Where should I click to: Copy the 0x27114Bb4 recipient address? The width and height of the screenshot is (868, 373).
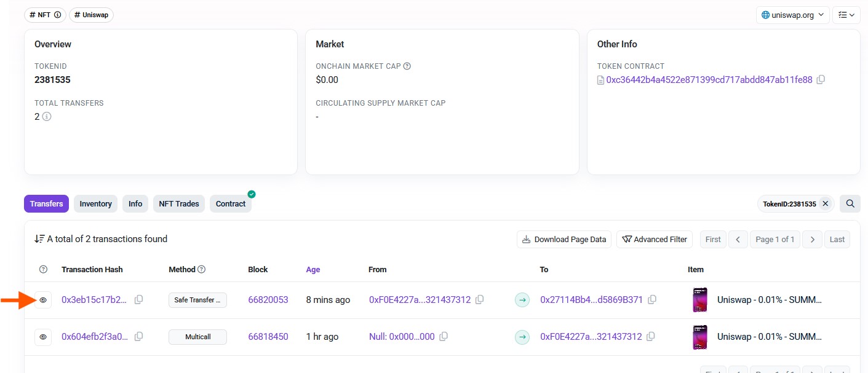click(652, 300)
